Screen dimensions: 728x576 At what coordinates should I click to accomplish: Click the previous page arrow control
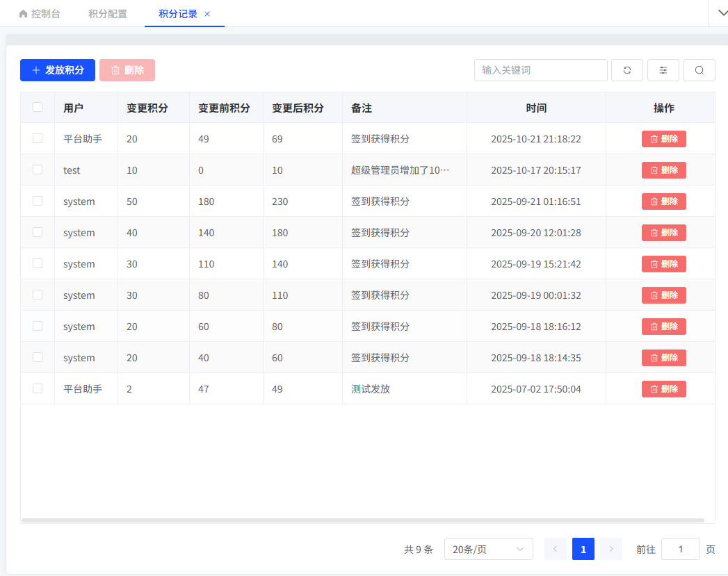[555, 549]
